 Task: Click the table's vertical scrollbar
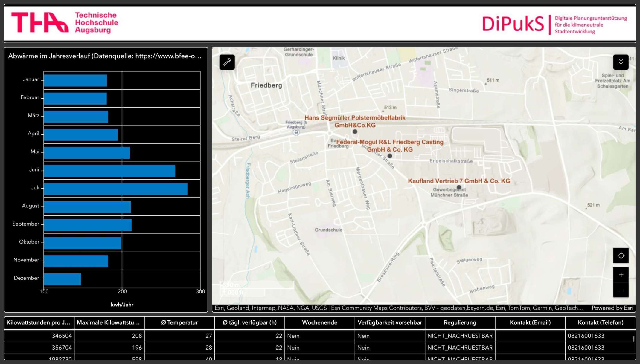coord(633,339)
